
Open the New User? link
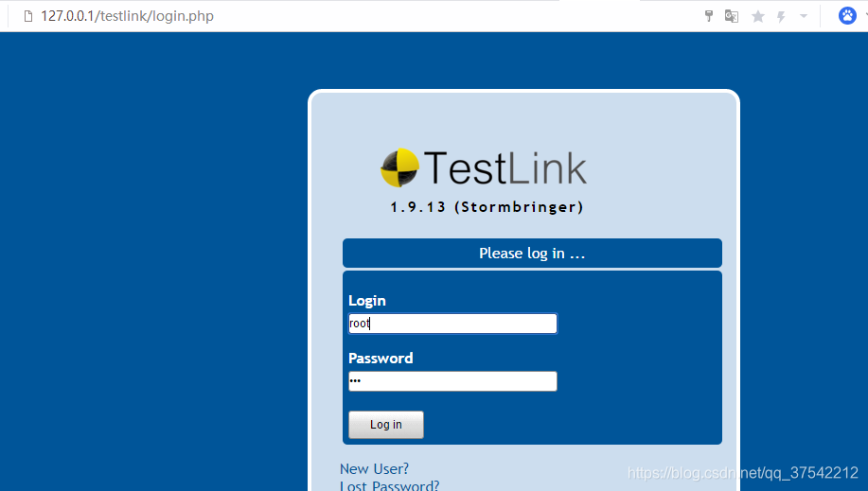pos(374,469)
